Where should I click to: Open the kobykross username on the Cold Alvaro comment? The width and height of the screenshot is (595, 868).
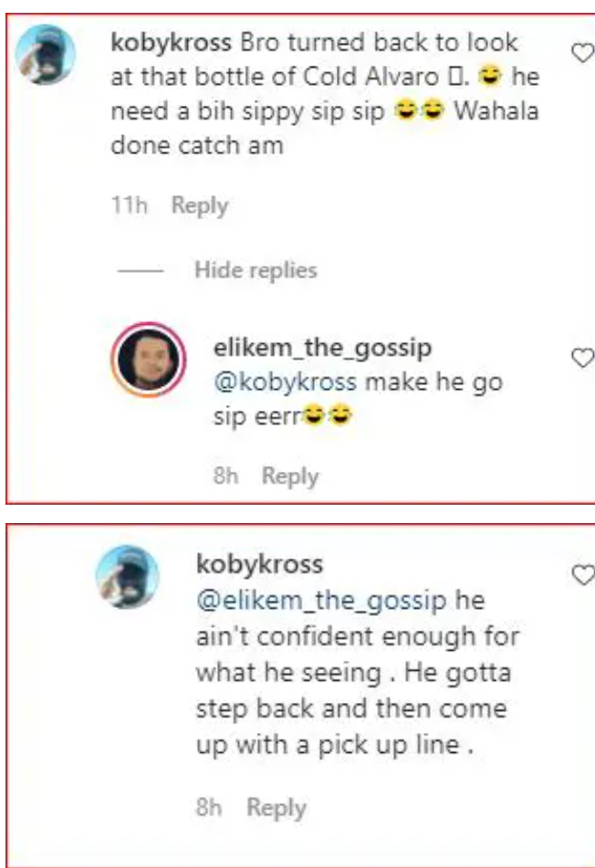click(171, 43)
